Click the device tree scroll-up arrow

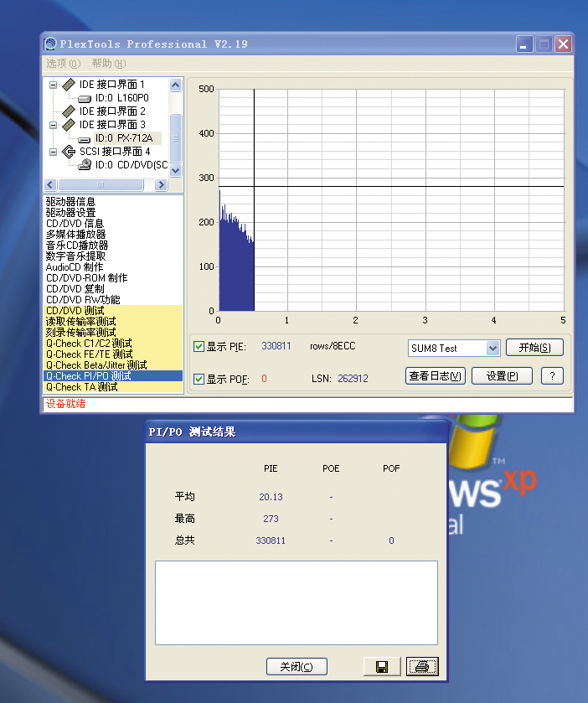(x=176, y=85)
